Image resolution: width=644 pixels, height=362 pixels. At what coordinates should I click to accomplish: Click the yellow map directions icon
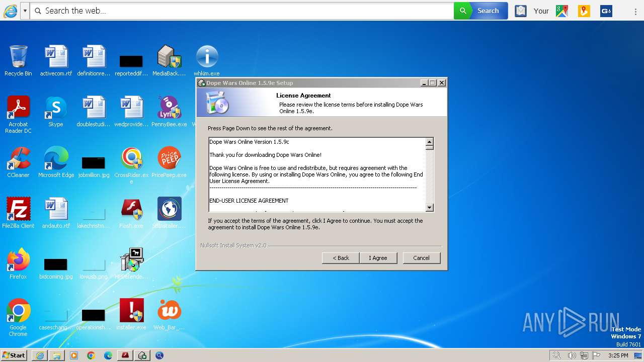pyautogui.click(x=584, y=11)
